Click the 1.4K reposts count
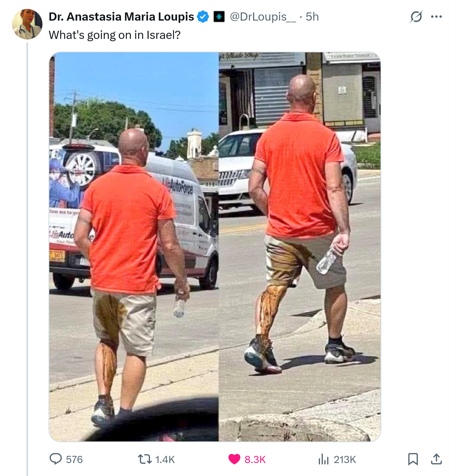 tap(165, 459)
